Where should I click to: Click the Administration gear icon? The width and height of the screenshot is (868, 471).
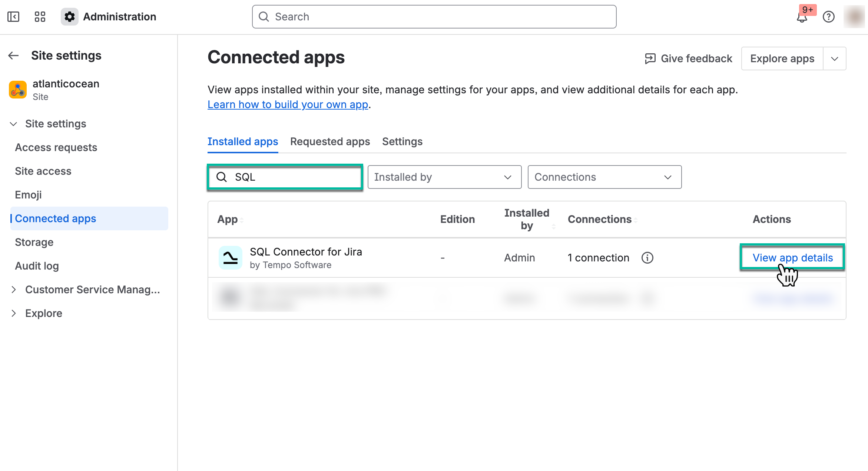coord(70,17)
